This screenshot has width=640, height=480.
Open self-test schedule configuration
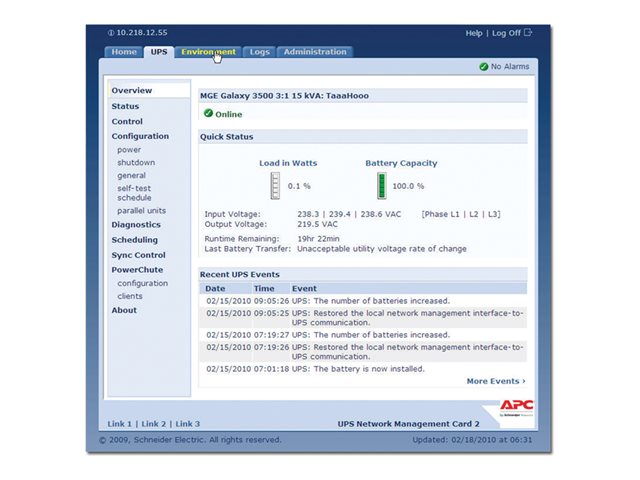(134, 193)
